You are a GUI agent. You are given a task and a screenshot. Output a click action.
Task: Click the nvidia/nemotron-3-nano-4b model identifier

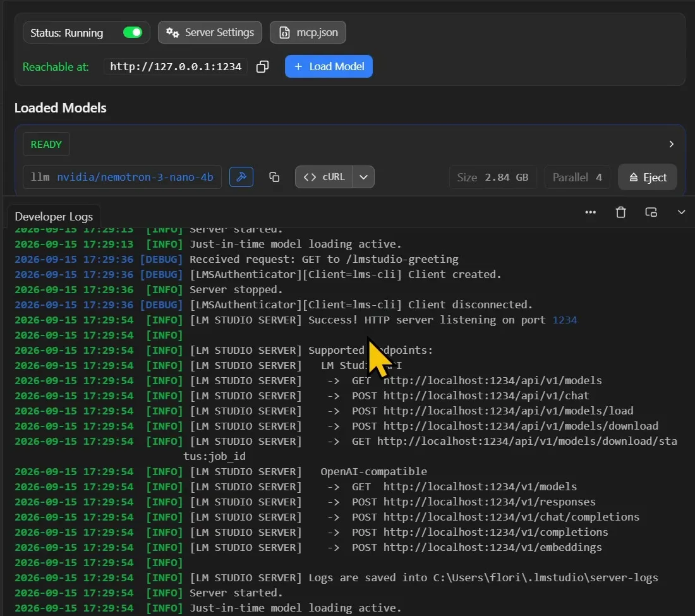(135, 178)
